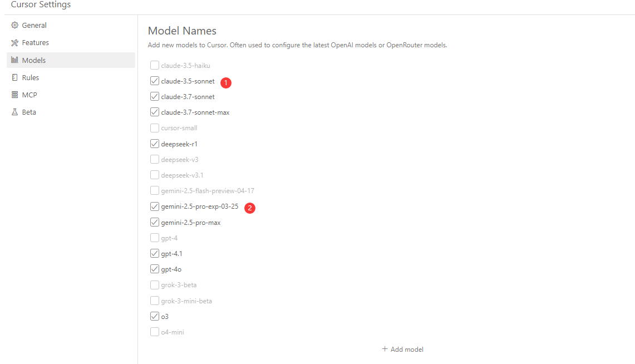Tick the o4-mini model checkbox
The height and width of the screenshot is (364, 635).
(x=154, y=332)
